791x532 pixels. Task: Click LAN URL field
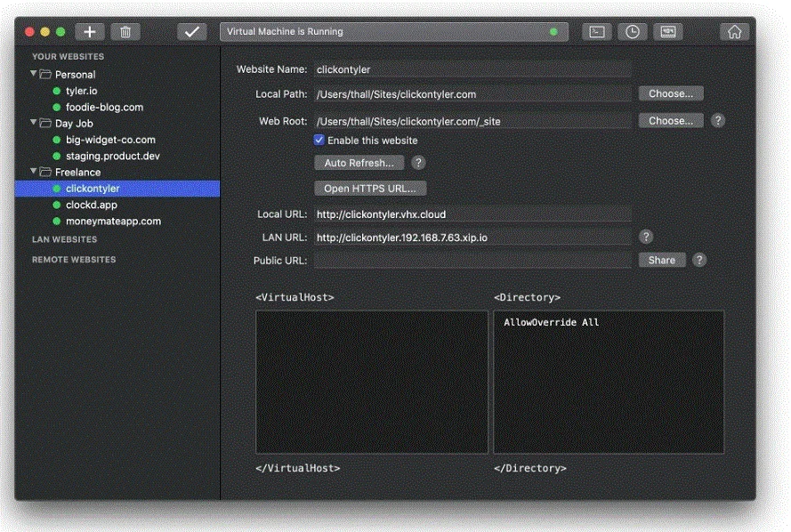[472, 238]
